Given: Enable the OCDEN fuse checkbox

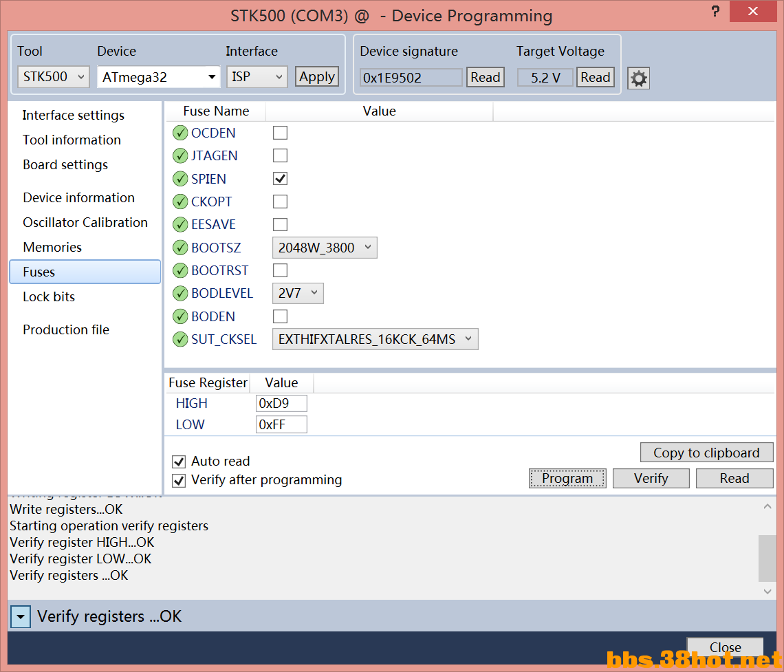Looking at the screenshot, I should 280,133.
